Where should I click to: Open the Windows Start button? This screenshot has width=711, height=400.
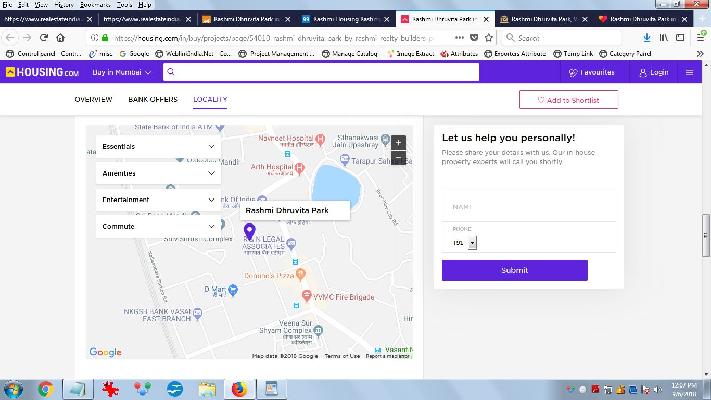tap(13, 390)
